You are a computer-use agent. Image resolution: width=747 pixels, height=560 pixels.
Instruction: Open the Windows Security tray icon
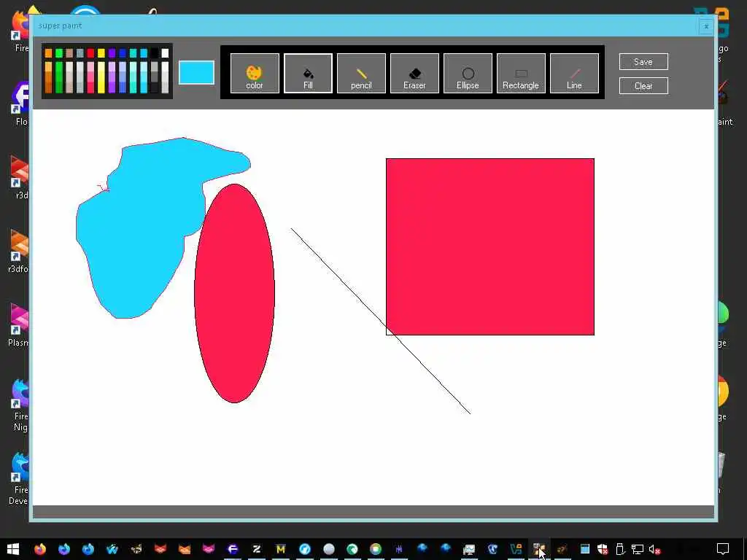click(x=602, y=550)
